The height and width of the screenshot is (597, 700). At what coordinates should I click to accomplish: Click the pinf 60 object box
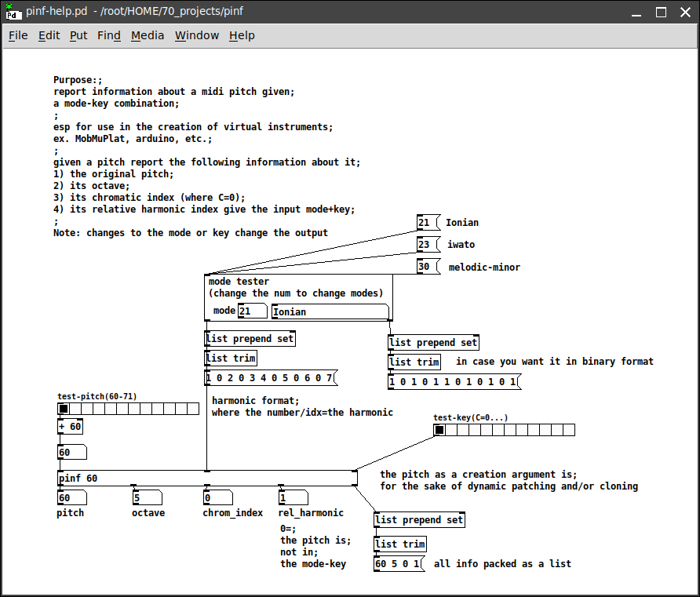click(208, 479)
